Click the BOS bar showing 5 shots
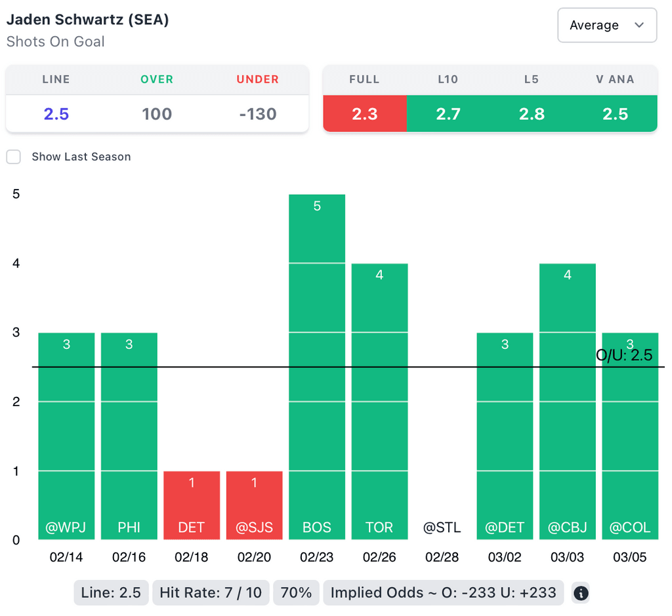This screenshot has width=672, height=616. tap(317, 367)
